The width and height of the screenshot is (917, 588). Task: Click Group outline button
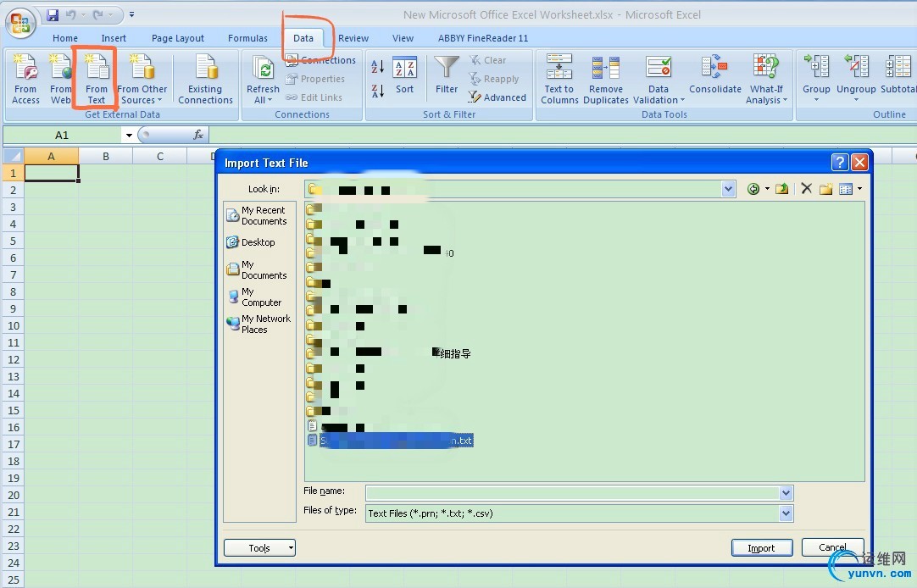(x=816, y=78)
